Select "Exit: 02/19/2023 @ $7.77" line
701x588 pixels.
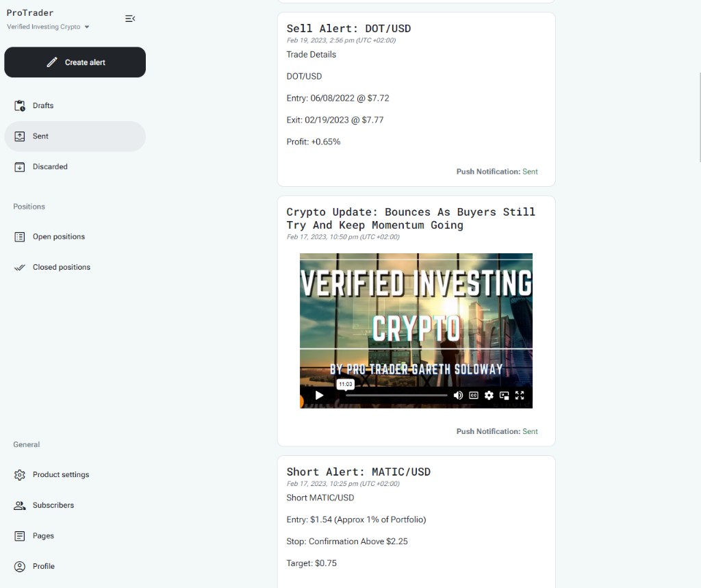click(335, 120)
